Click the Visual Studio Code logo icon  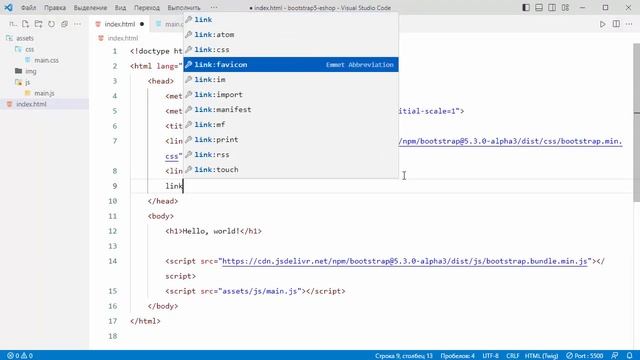[8, 7]
